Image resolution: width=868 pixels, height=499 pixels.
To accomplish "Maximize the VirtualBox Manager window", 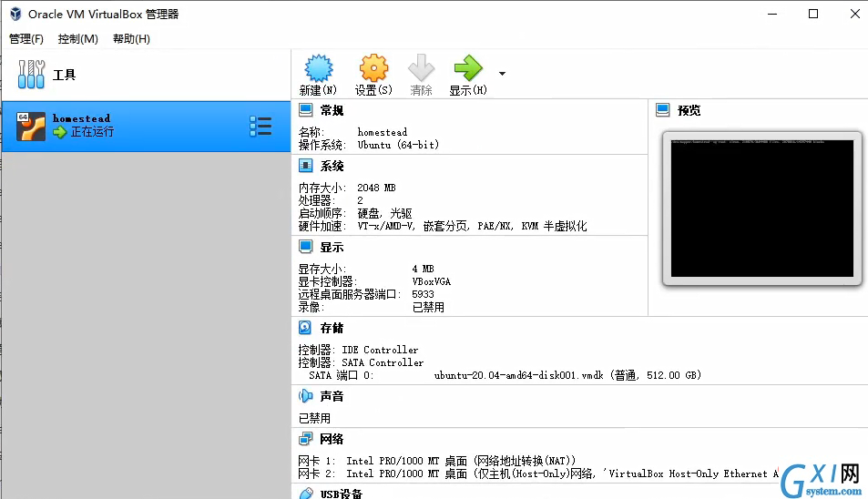I will [x=813, y=14].
